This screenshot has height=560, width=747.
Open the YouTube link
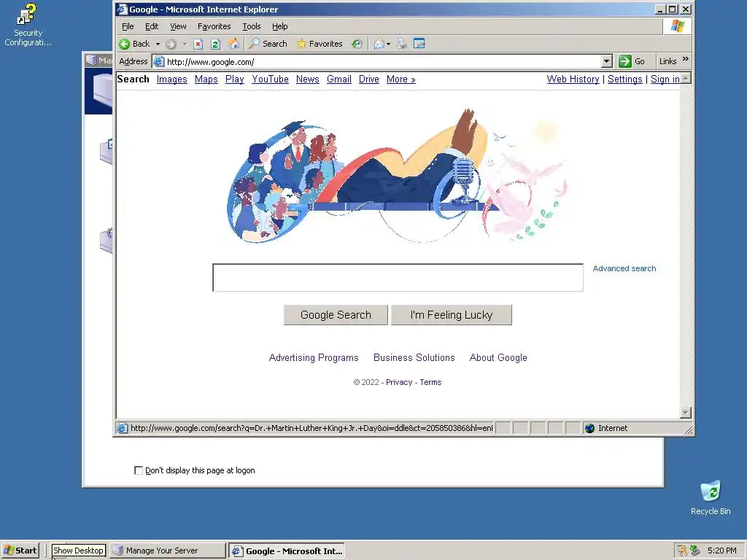pyautogui.click(x=270, y=79)
